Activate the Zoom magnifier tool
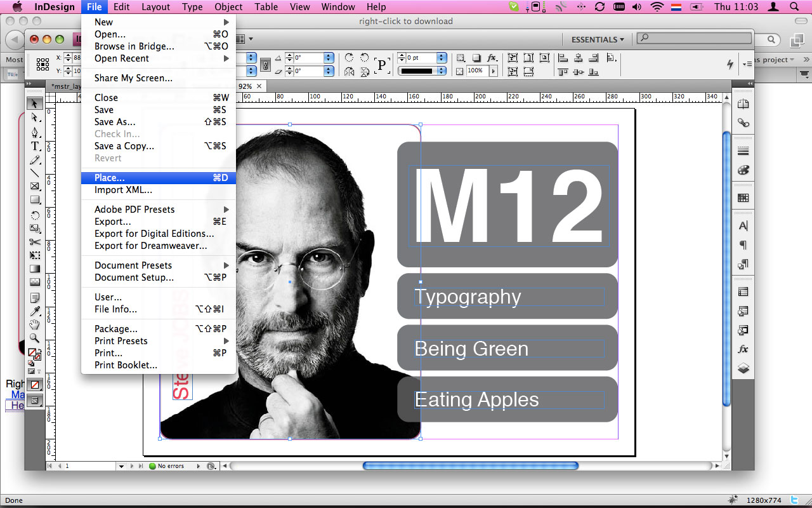 35,338
